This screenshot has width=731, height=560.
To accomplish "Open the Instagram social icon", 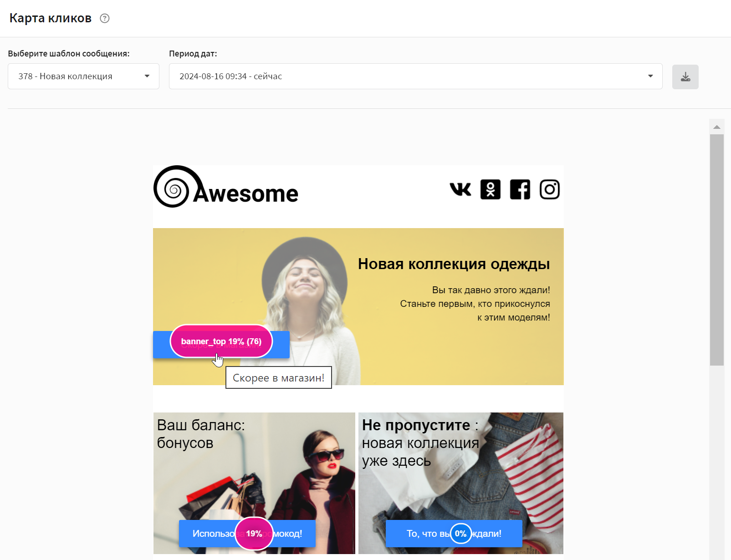I will [550, 189].
